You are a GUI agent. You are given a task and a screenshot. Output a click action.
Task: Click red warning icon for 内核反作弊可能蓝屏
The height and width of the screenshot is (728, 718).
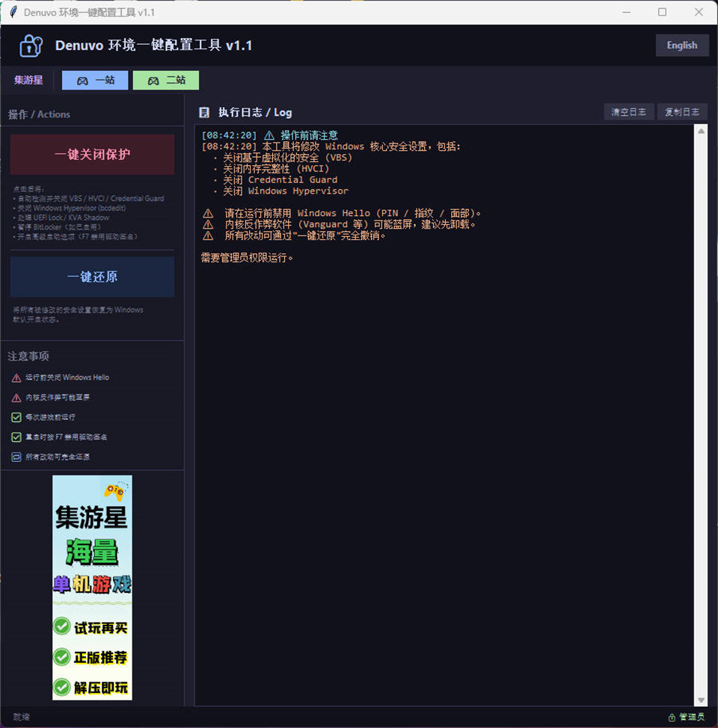click(x=16, y=398)
